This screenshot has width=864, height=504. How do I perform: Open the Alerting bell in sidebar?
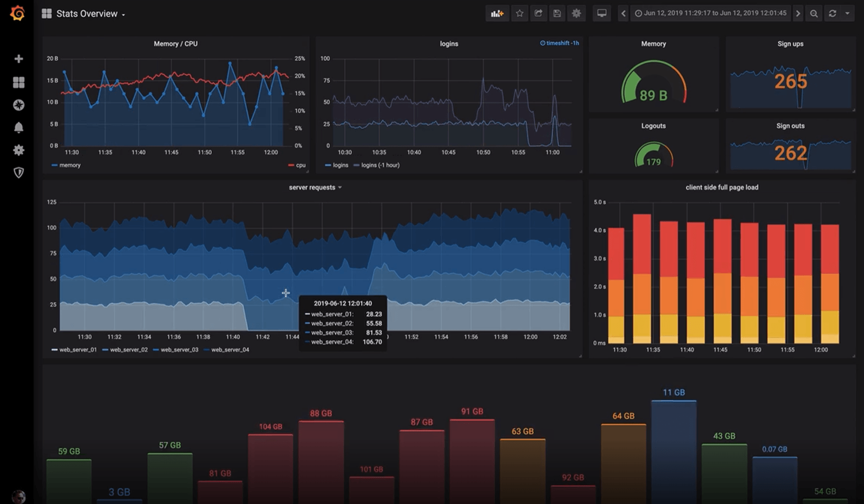coord(18,127)
